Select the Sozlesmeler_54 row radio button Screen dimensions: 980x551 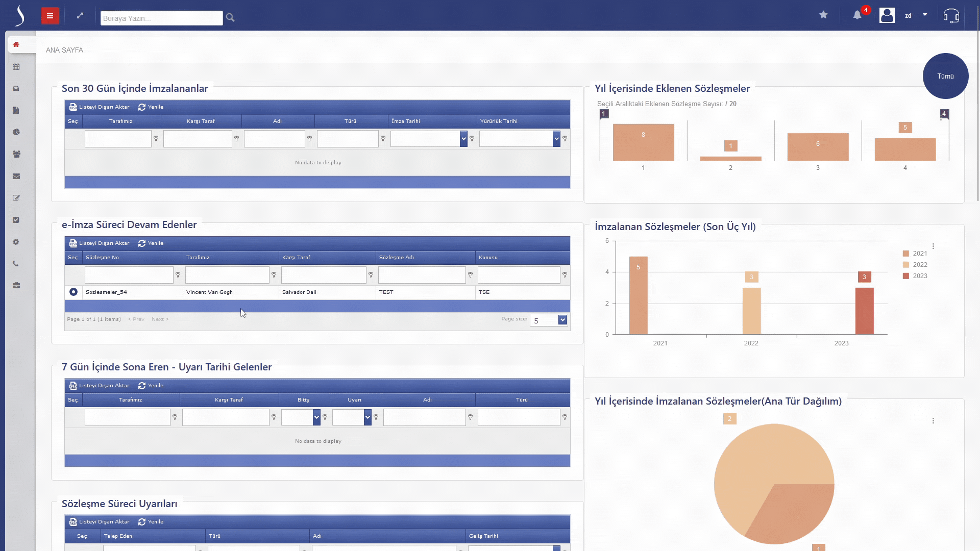[x=73, y=292]
